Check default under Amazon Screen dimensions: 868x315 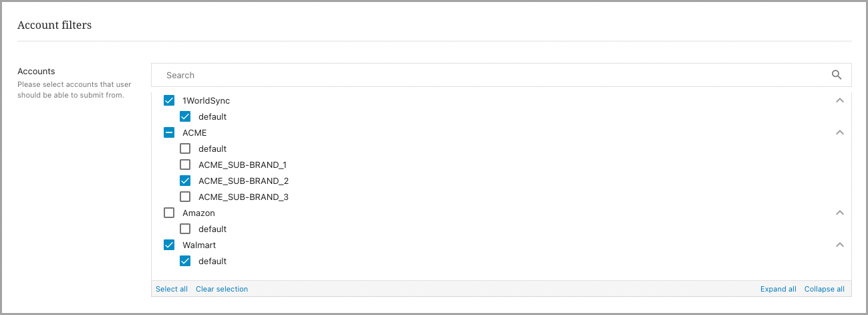(x=185, y=229)
